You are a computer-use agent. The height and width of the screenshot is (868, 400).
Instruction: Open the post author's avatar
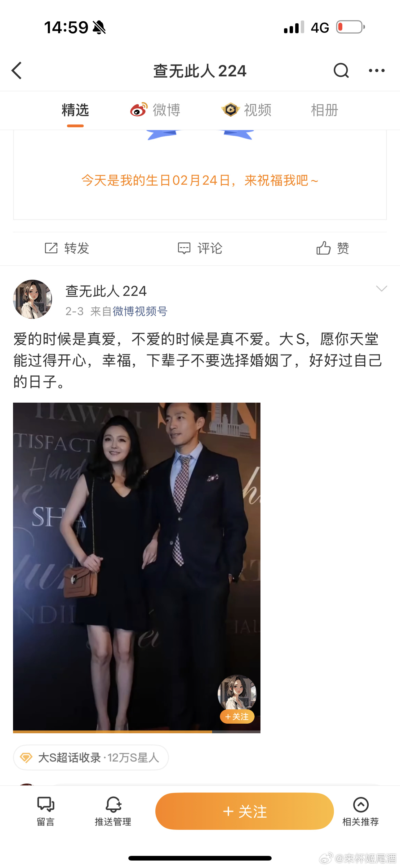point(33,299)
